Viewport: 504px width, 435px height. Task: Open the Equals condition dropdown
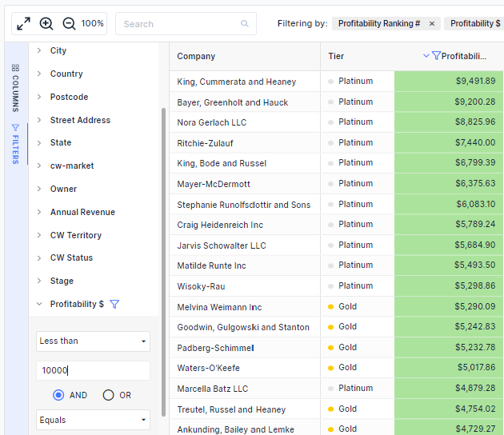point(94,420)
